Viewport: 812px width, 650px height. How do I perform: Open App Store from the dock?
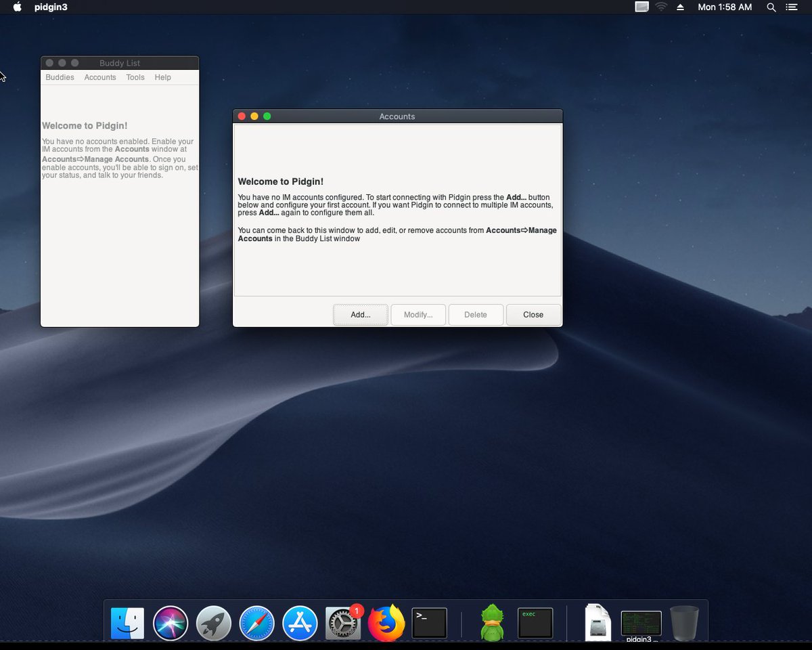coord(300,623)
